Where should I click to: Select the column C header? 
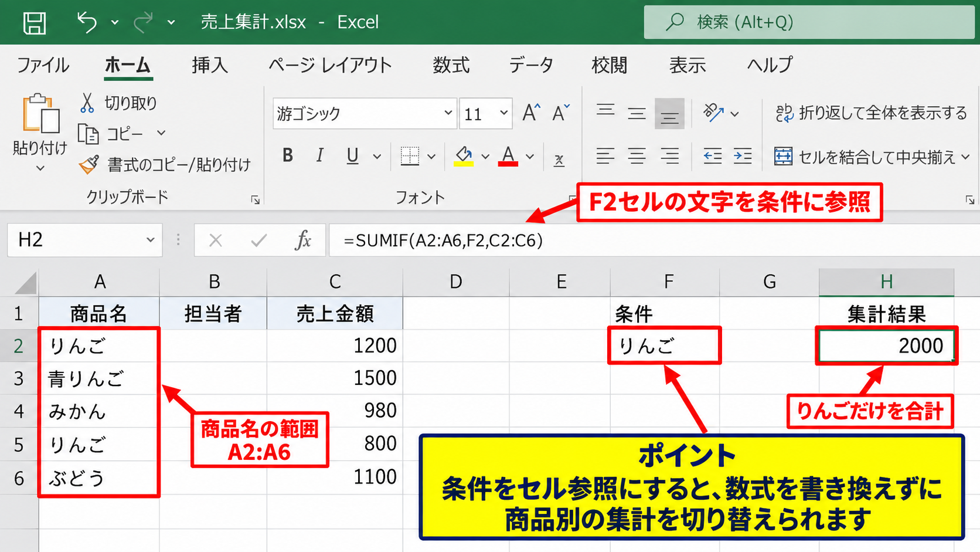(x=335, y=282)
